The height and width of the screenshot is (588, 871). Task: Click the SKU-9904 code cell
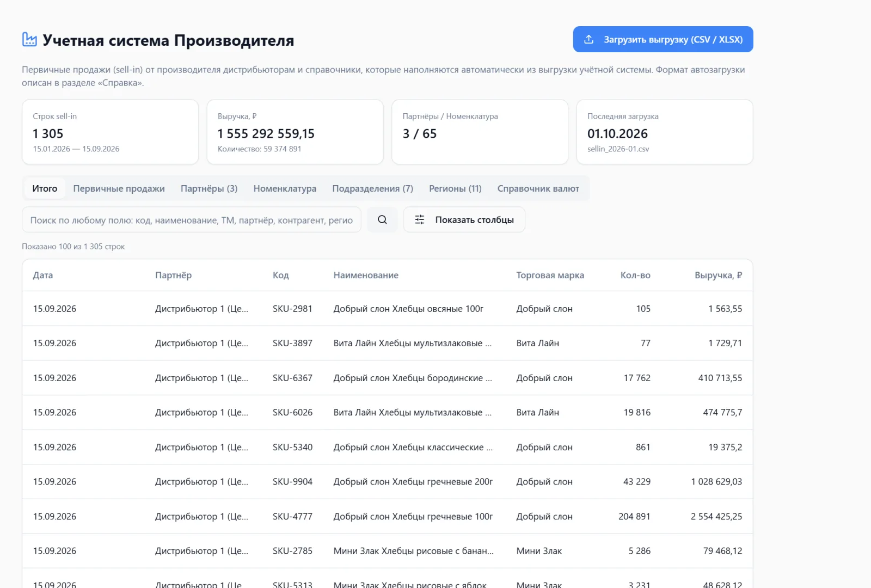click(x=292, y=481)
